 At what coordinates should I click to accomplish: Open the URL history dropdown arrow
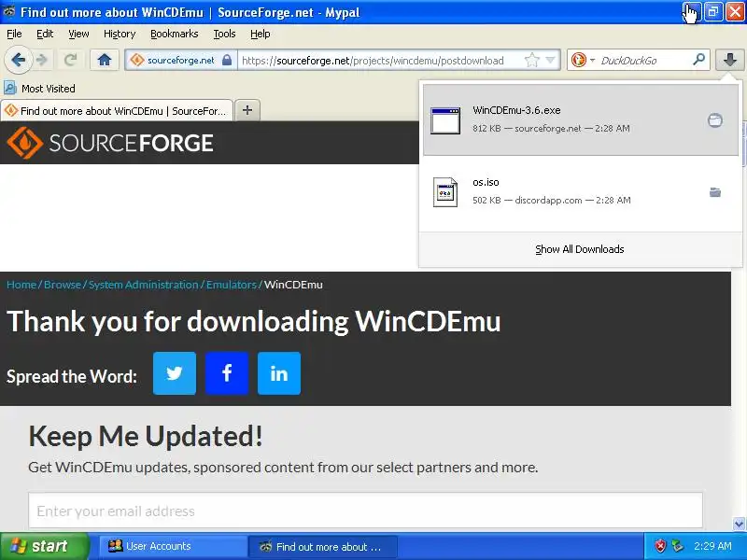[550, 60]
